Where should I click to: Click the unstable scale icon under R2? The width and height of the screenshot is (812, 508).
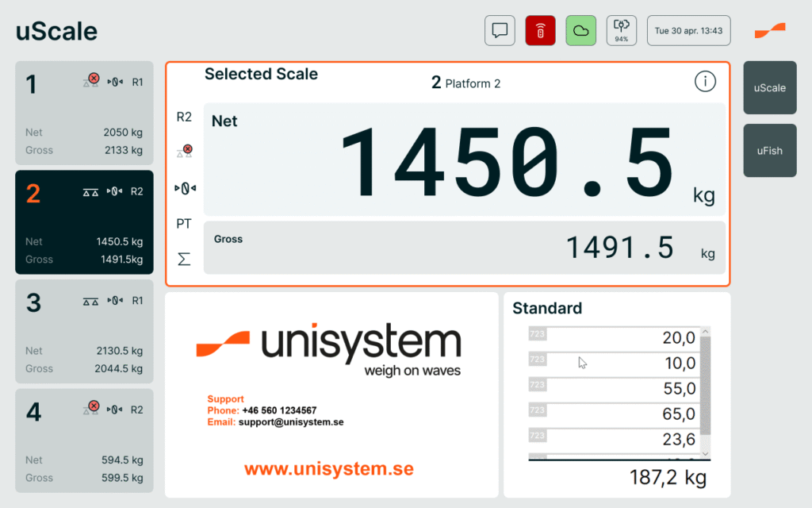(x=184, y=150)
